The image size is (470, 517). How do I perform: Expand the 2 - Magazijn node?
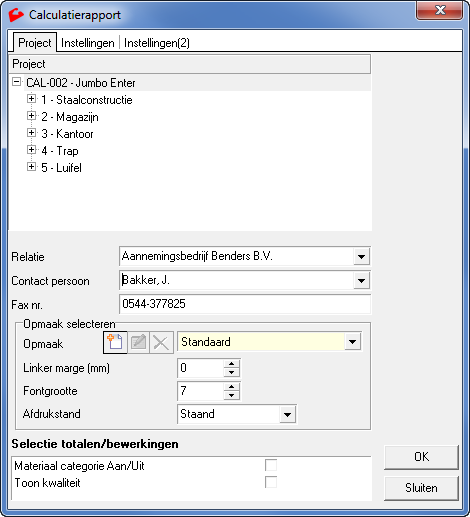(x=31, y=116)
